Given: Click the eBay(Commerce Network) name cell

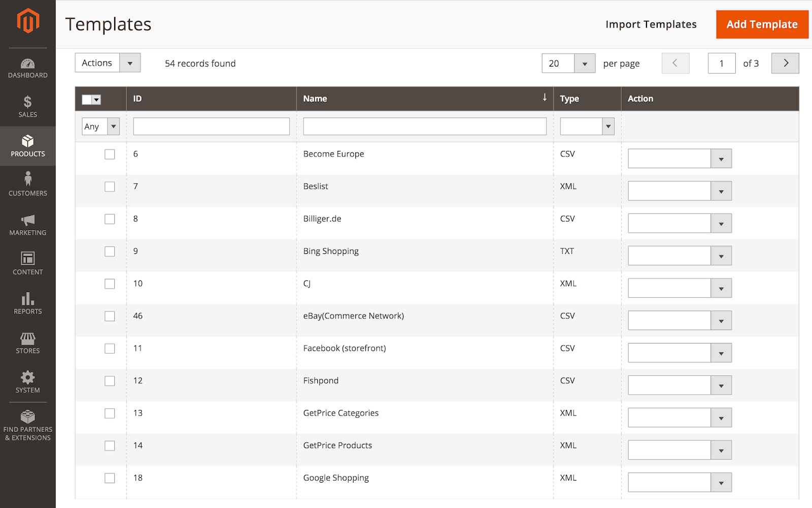Looking at the screenshot, I should (x=425, y=321).
